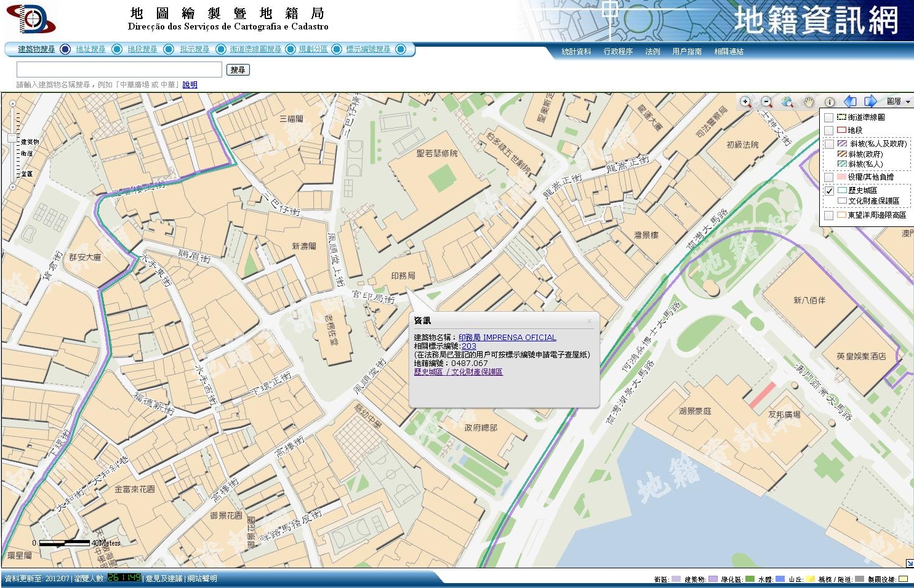914x588 pixels.
Task: Click the full extent globe icon
Action: 787,102
